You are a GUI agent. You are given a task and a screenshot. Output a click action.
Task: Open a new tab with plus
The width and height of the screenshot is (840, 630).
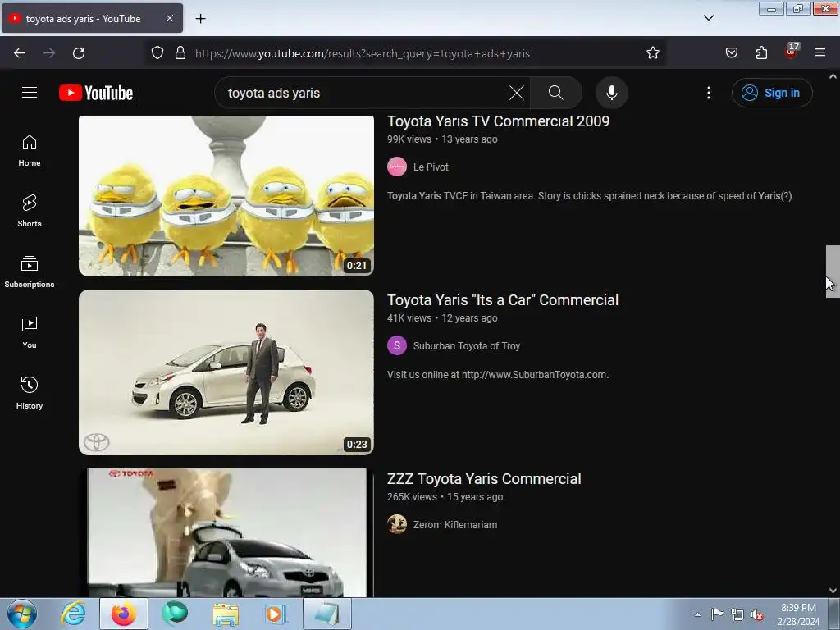click(200, 19)
